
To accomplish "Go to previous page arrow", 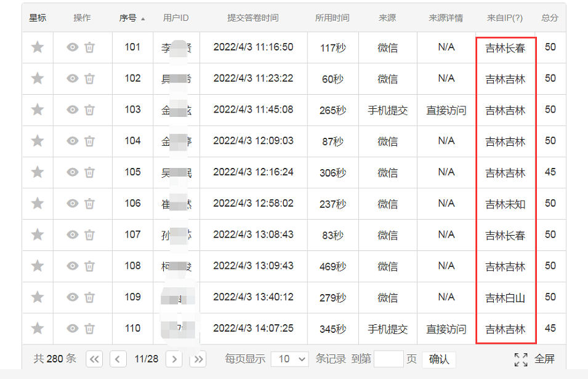I will pyautogui.click(x=118, y=359).
